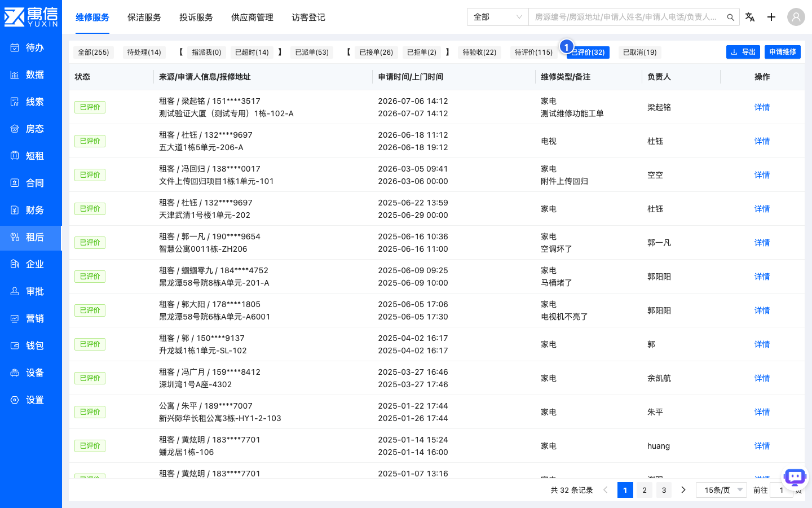Open 详情 for 蝈蝈零九 row

click(x=762, y=277)
